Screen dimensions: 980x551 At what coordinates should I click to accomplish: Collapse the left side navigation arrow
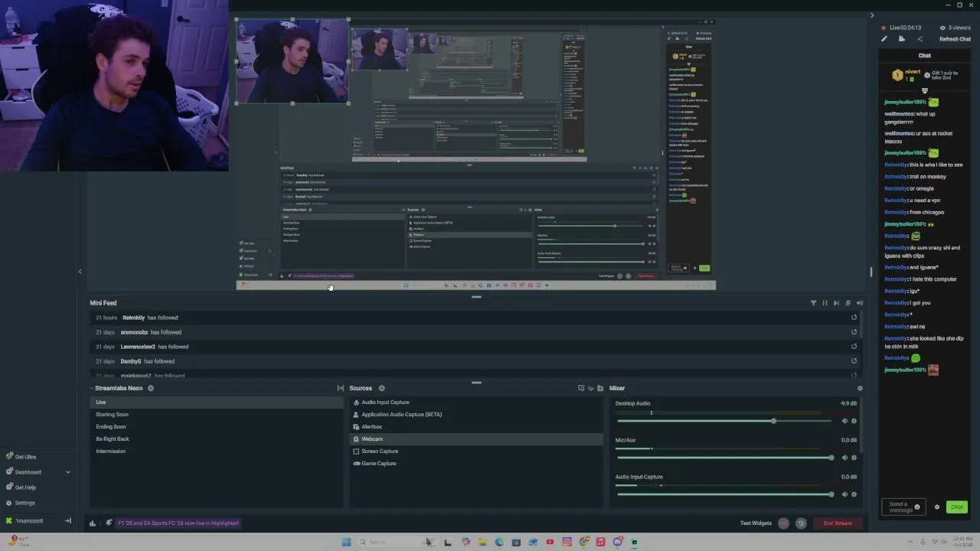(80, 272)
